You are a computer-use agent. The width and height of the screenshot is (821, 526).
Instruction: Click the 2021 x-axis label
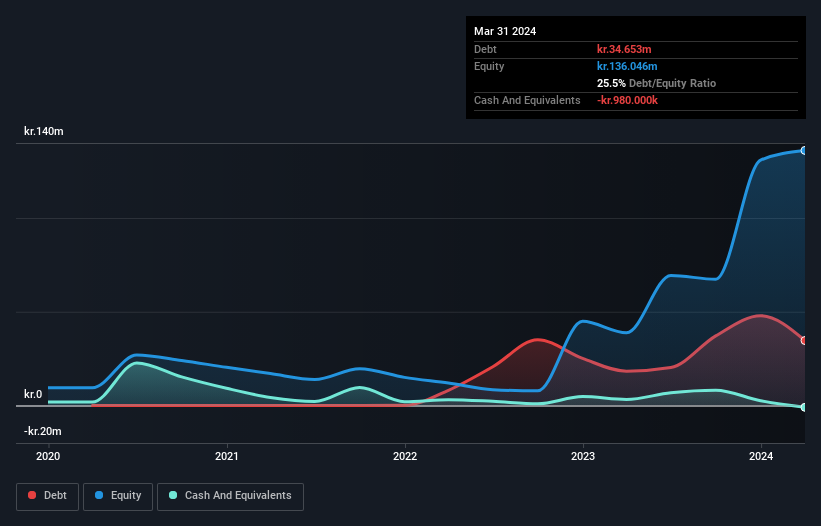pos(227,456)
